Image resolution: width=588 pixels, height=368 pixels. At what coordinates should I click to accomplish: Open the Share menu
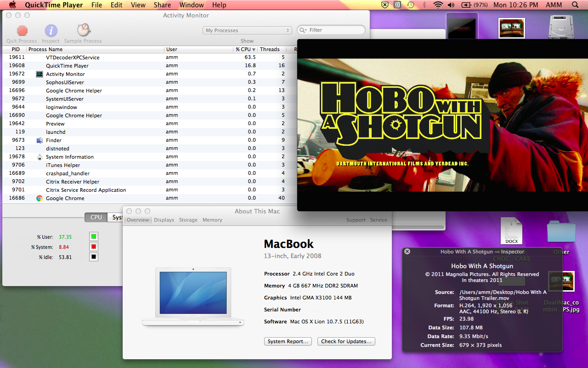(x=162, y=5)
